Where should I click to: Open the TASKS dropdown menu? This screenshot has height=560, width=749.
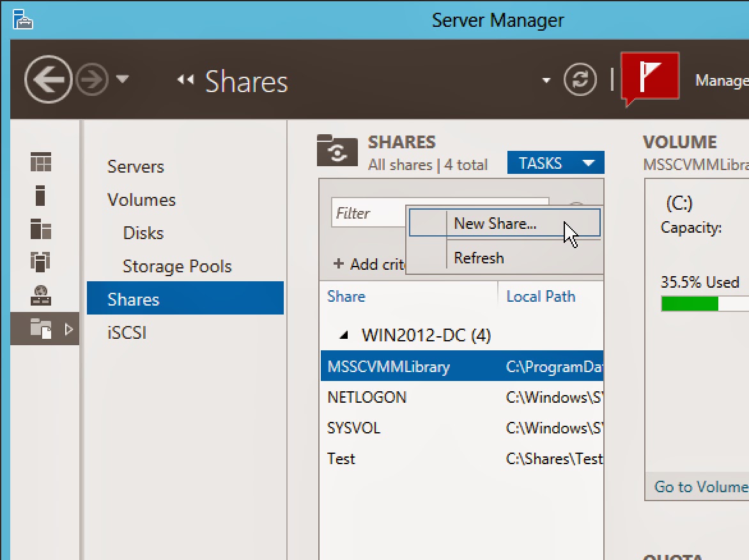(x=555, y=162)
